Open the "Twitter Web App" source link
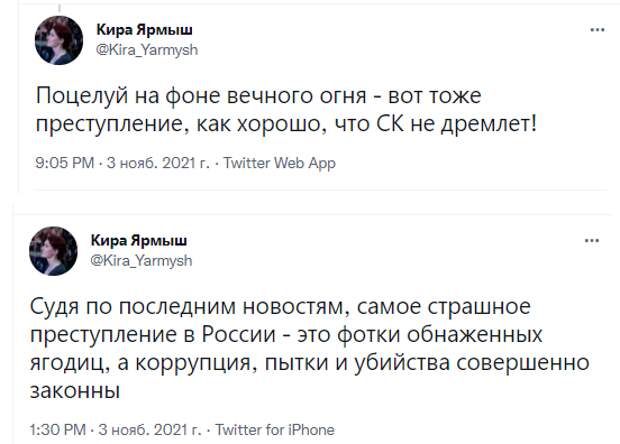 click(x=279, y=162)
